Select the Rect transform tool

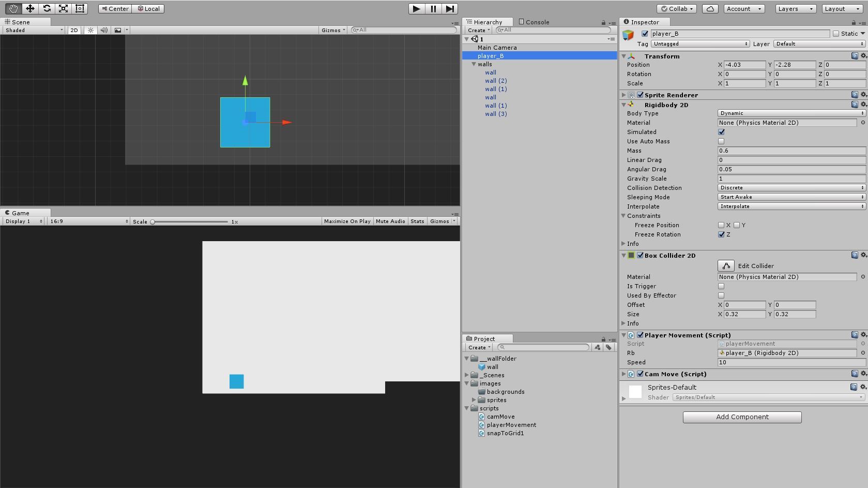pyautogui.click(x=80, y=8)
